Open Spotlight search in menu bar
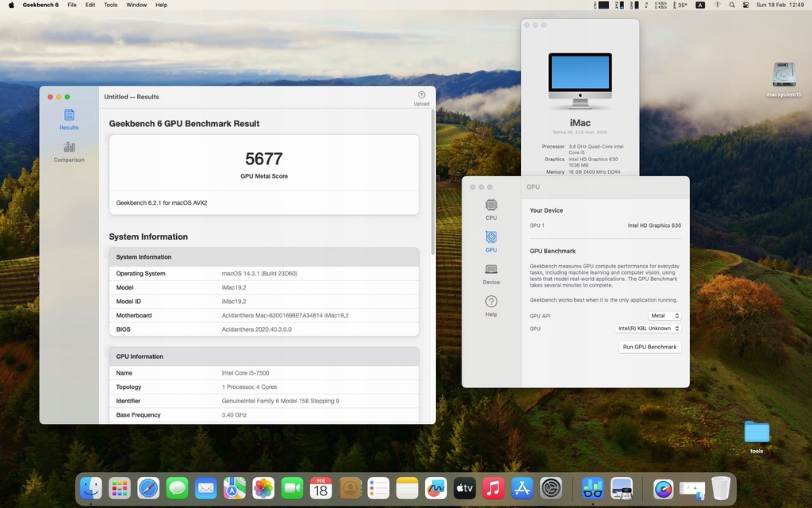The width and height of the screenshot is (812, 508). 730,5
